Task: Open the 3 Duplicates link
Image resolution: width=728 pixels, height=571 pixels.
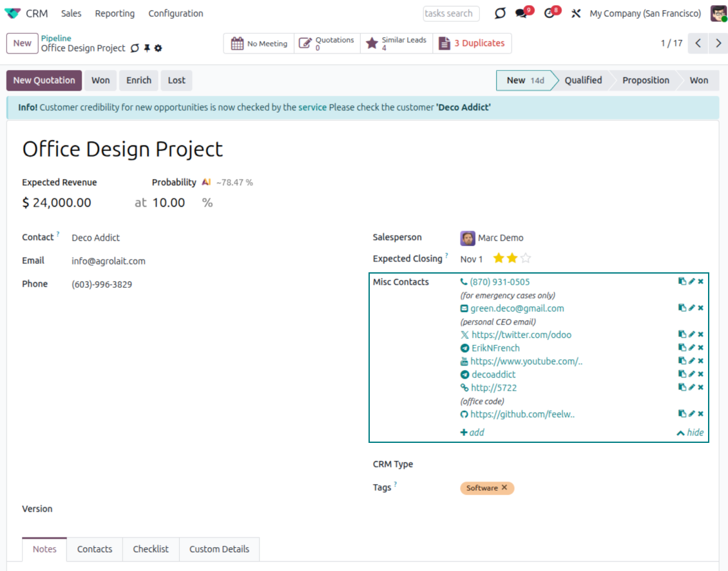Action: point(472,43)
